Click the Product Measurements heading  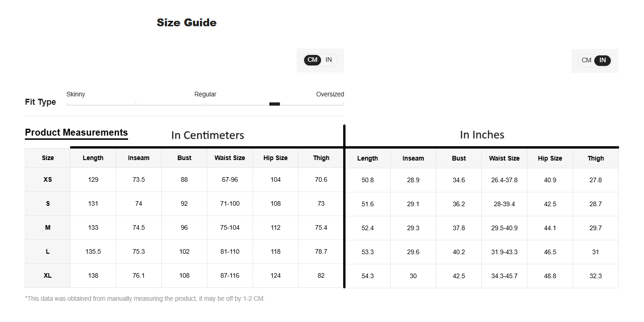[x=76, y=132]
